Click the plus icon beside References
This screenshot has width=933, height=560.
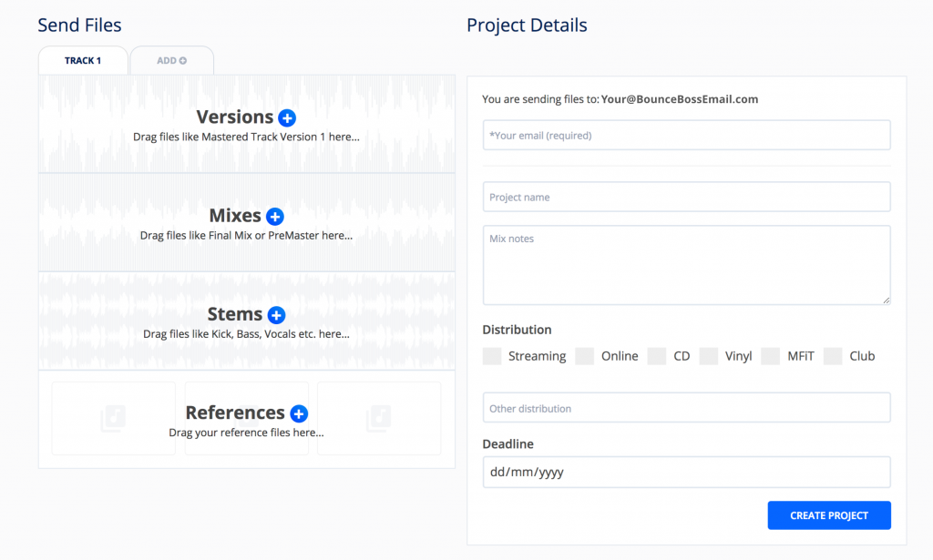[x=299, y=413]
